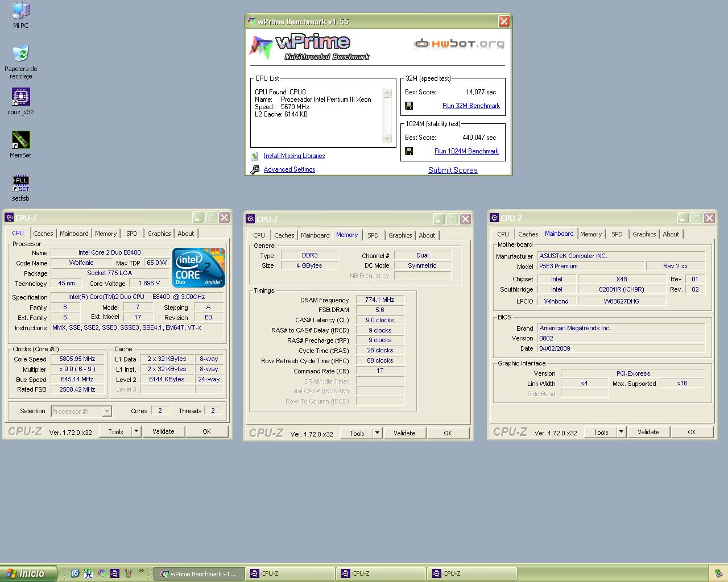Image resolution: width=728 pixels, height=582 pixels.
Task: Click OK in right CPU-Z window
Action: 692,432
